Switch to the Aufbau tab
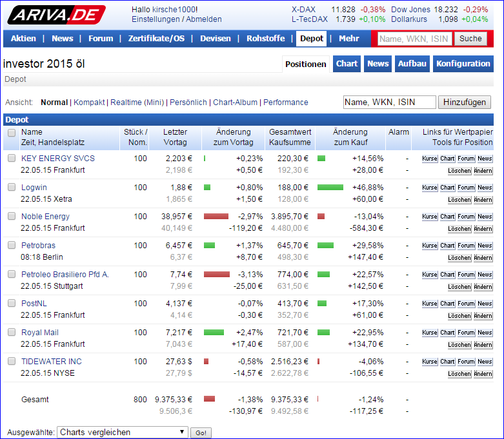The width and height of the screenshot is (504, 439). pyautogui.click(x=412, y=64)
